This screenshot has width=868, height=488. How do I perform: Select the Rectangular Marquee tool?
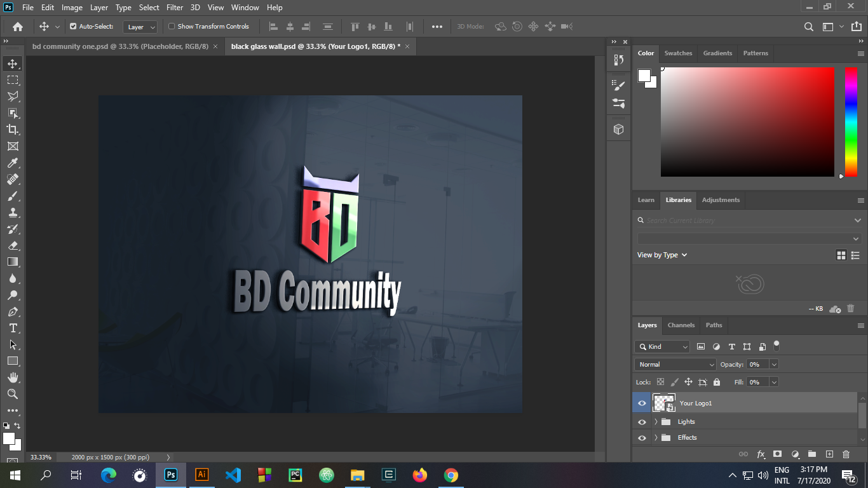(x=13, y=80)
